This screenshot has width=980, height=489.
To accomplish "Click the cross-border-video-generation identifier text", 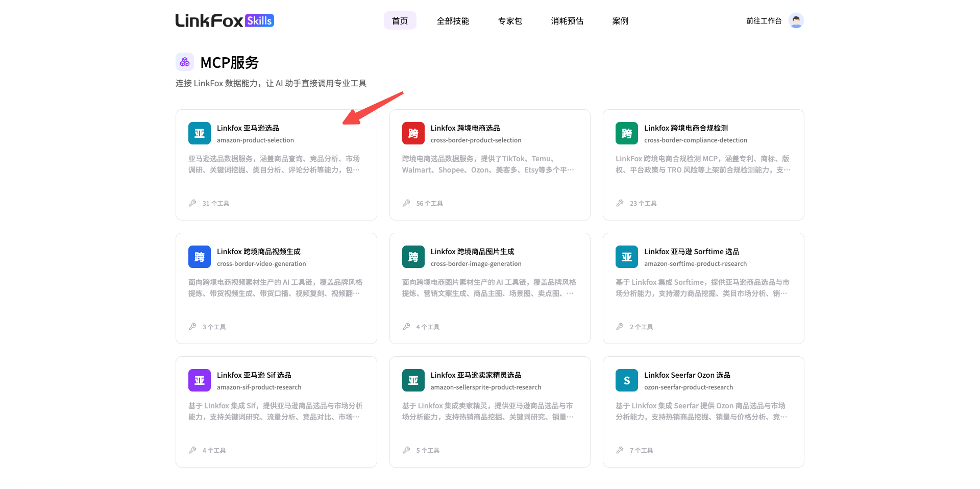I will click(261, 264).
